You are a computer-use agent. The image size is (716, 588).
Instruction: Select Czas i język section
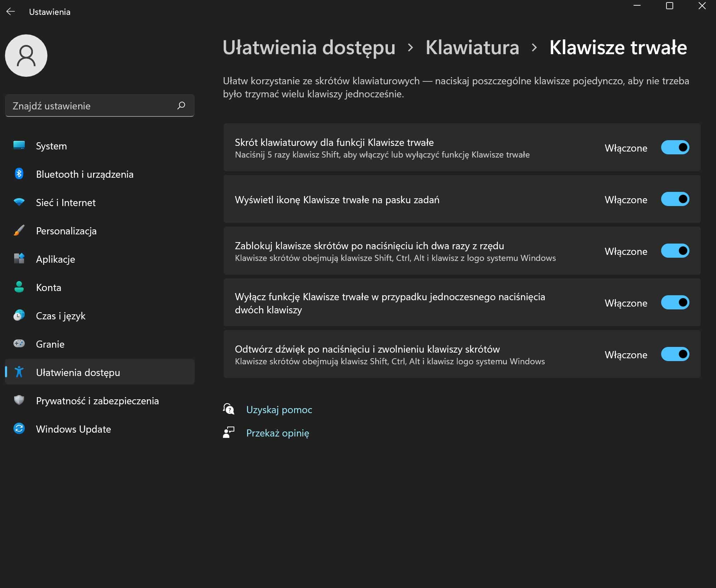point(60,316)
